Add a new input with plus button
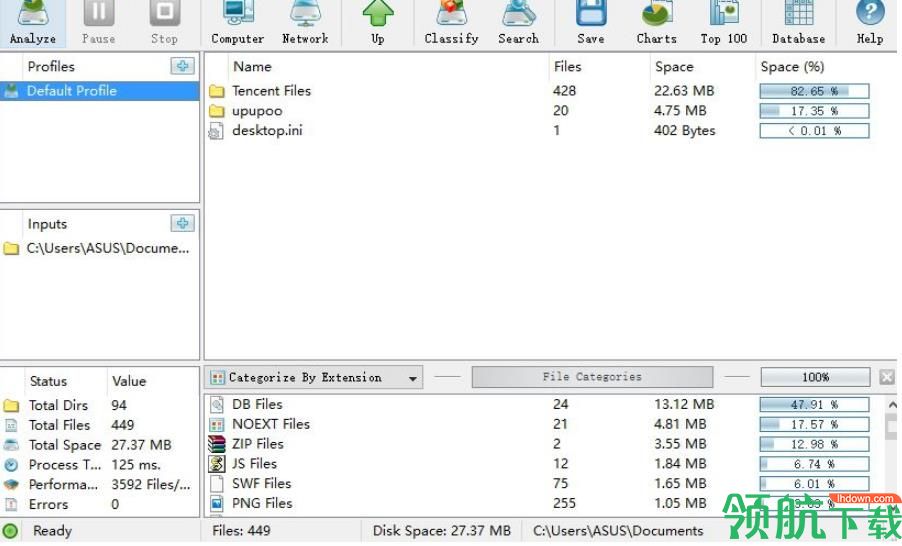Screen dimensions: 902x546 [x=182, y=223]
